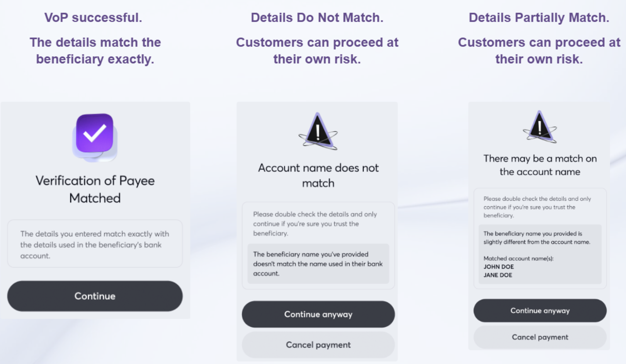Image resolution: width=626 pixels, height=364 pixels.
Task: Click "The details match the beneficiary exactly." subtitle
Action: pyautogui.click(x=95, y=51)
